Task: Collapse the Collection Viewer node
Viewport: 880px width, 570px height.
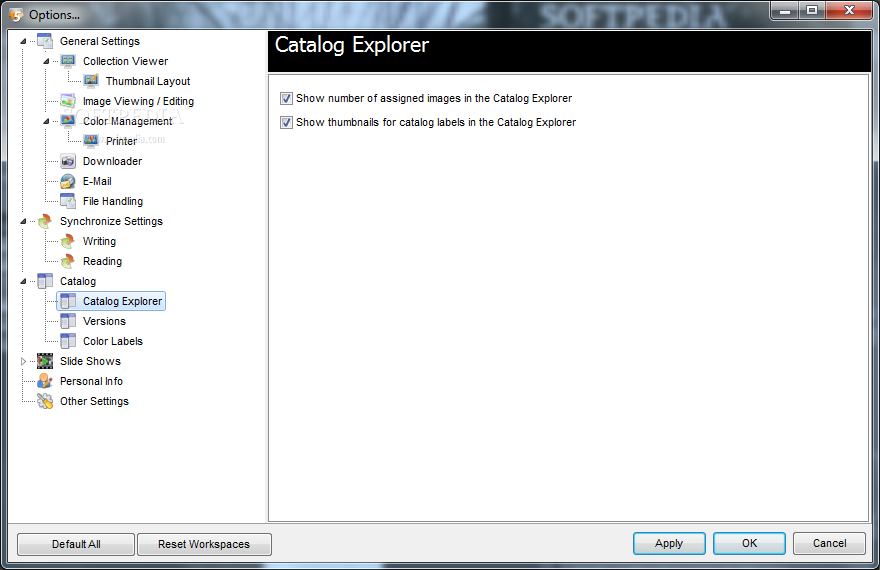Action: [46, 61]
